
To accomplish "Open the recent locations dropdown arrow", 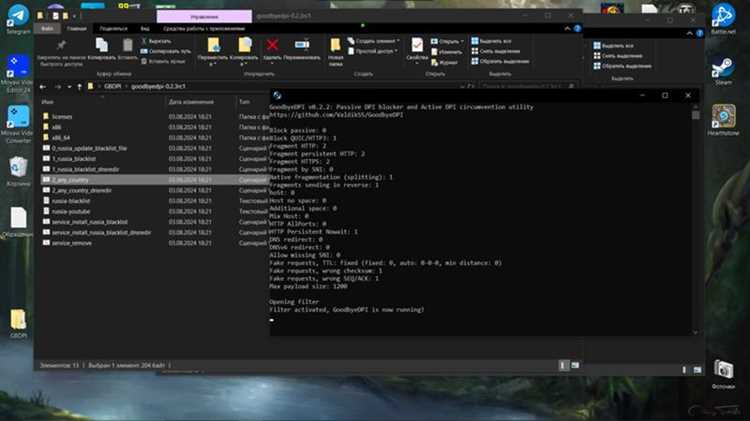I will click(69, 87).
